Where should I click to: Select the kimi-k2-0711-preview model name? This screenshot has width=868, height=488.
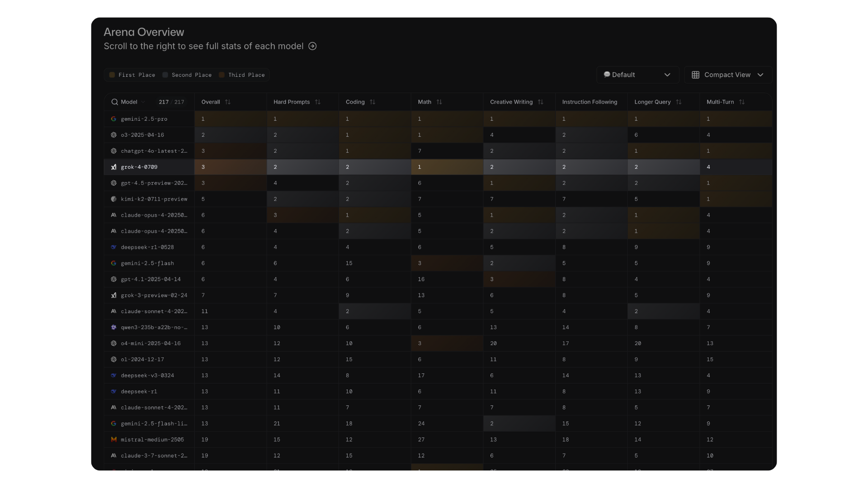pyautogui.click(x=154, y=199)
